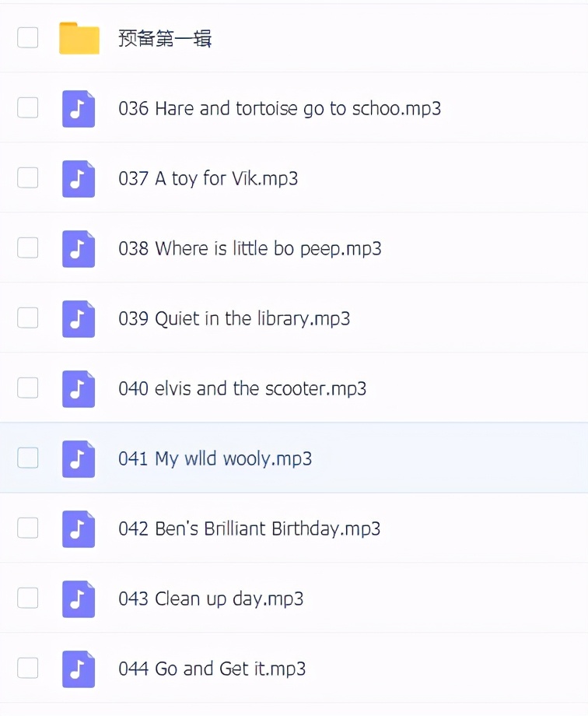
Task: Click music icon for 036 Hare and tortoise
Action: click(x=79, y=108)
